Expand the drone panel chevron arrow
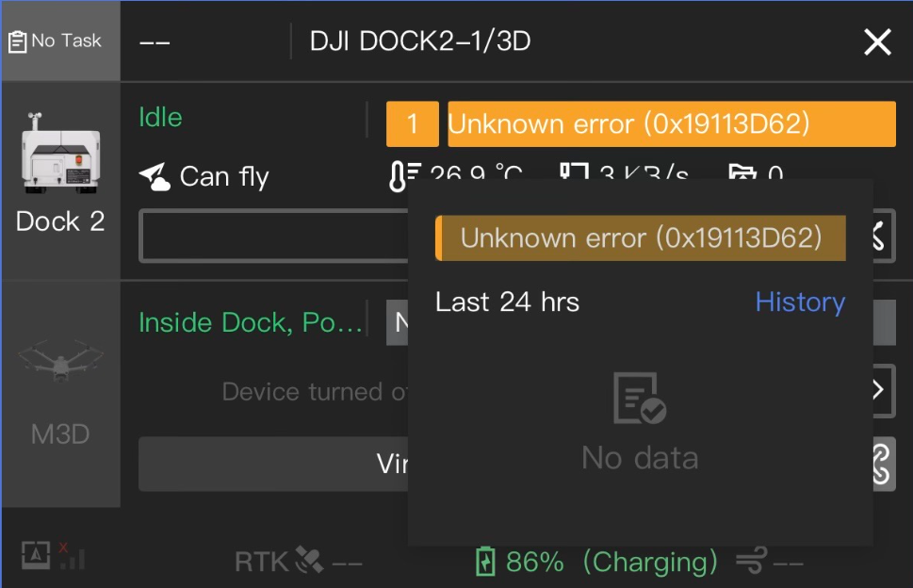 click(879, 390)
